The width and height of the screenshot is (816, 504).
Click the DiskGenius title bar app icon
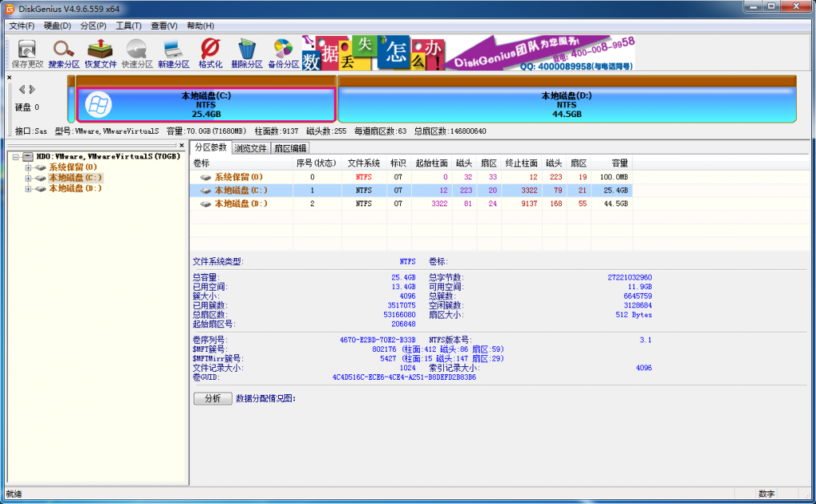(10, 8)
